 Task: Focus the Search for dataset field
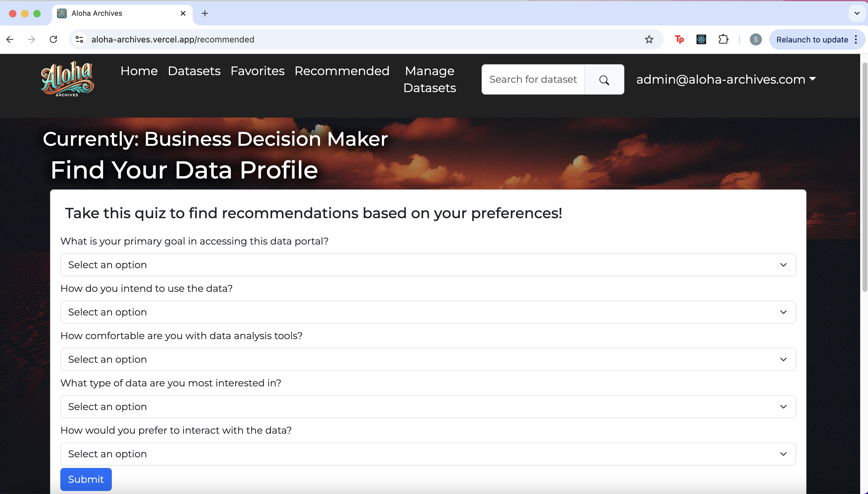533,79
